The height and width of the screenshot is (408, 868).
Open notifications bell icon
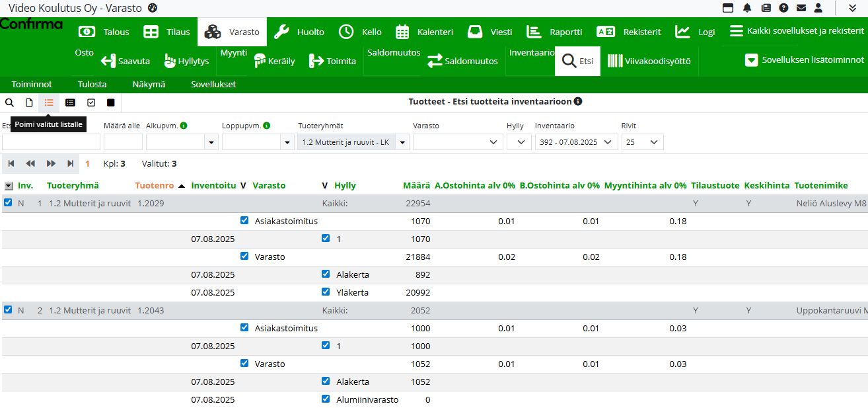coord(747,8)
